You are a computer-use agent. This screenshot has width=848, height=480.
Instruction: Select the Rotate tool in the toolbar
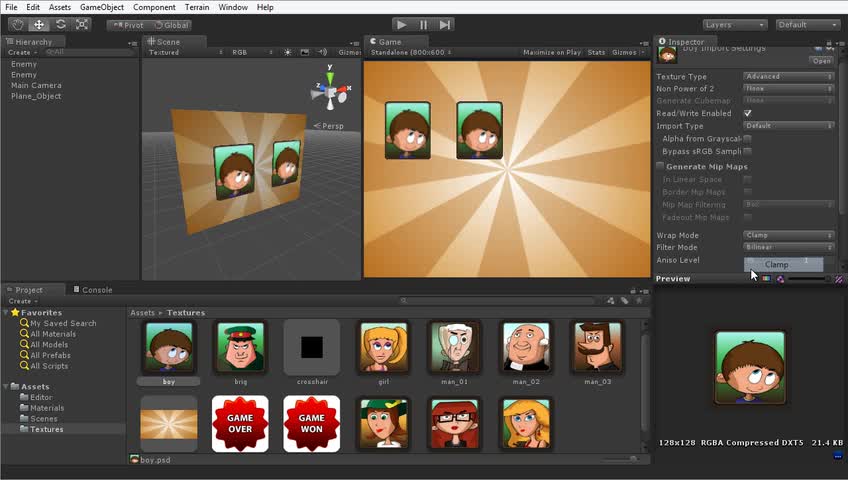pyautogui.click(x=61, y=24)
